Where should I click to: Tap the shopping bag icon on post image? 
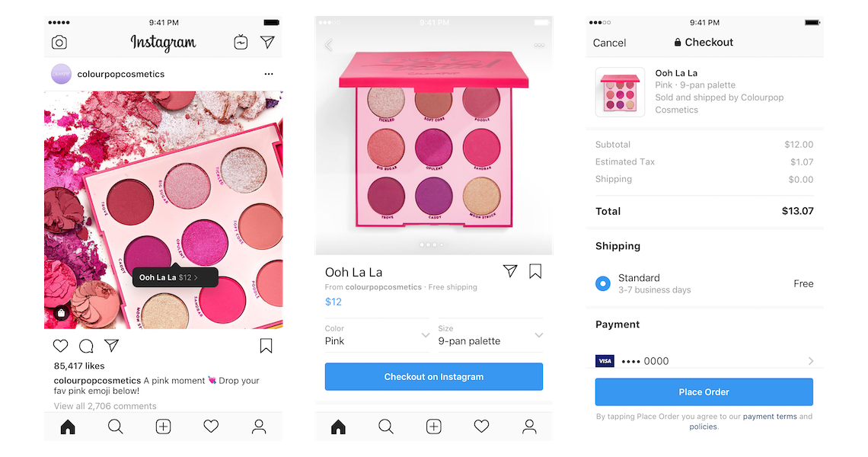(x=61, y=313)
